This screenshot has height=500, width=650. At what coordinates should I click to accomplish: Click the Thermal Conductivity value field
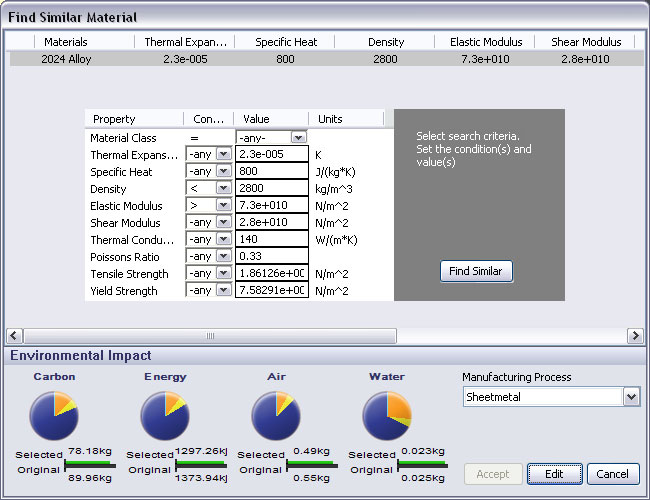pyautogui.click(x=271, y=239)
